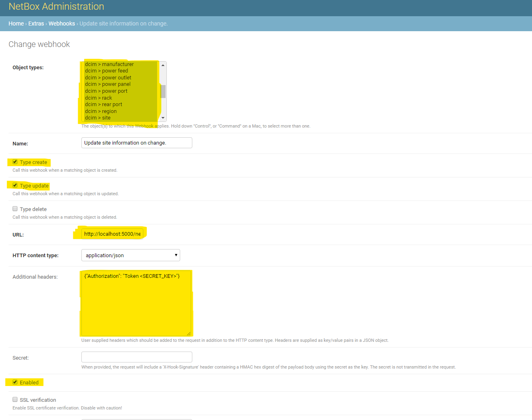Image resolution: width=532 pixels, height=420 pixels.
Task: Select 'dcim > region' object type
Action: [x=121, y=111]
